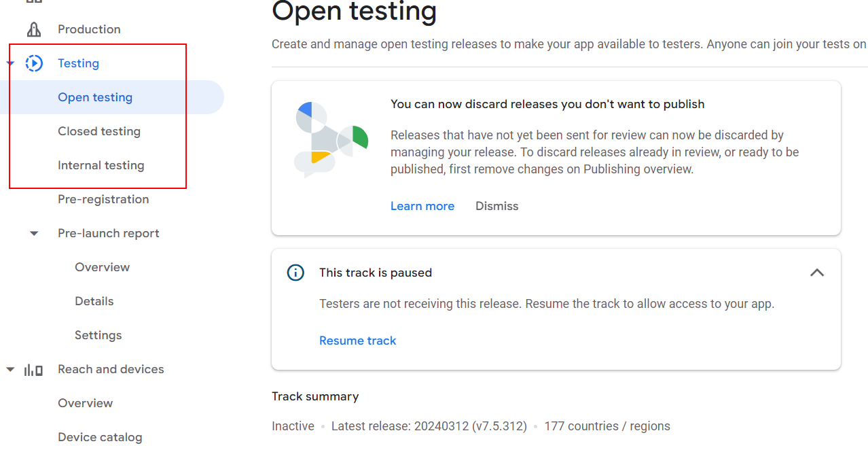Click the 'Learn more' link
This screenshot has width=868, height=450.
(x=422, y=205)
